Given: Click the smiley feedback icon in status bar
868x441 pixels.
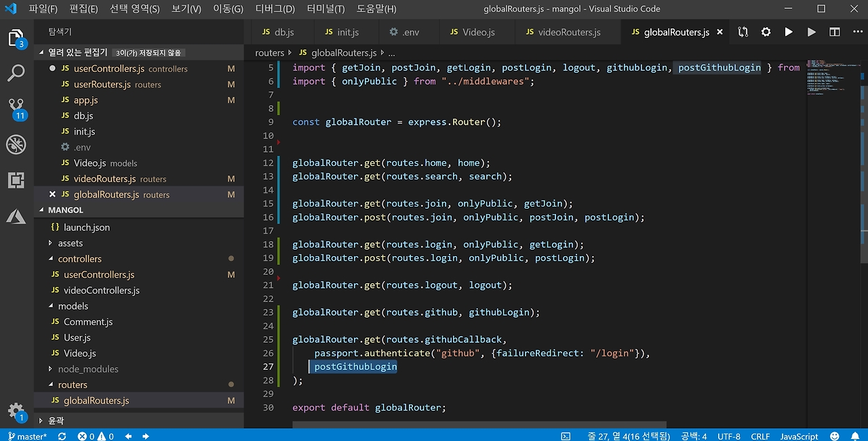Looking at the screenshot, I should (x=834, y=436).
